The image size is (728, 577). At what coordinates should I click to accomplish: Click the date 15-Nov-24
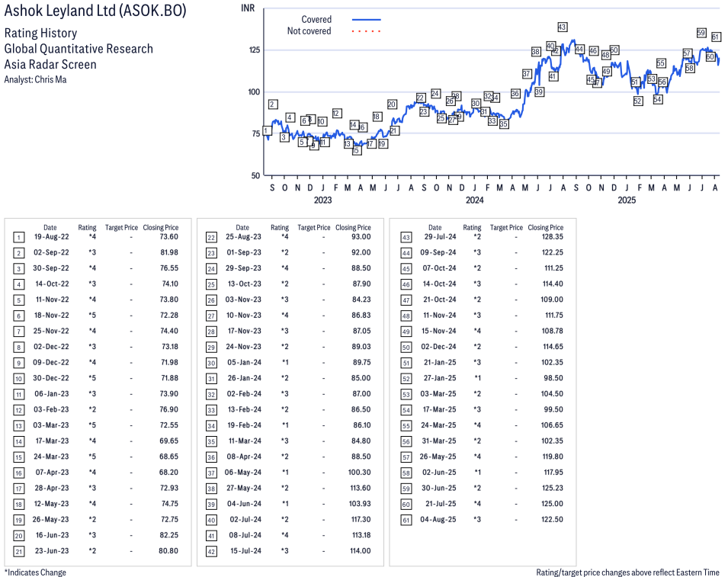click(x=439, y=331)
